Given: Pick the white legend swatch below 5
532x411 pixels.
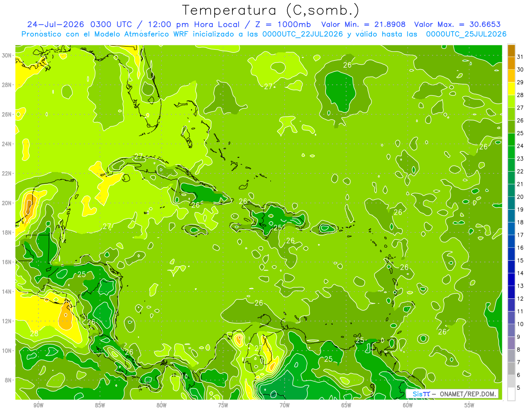Looking at the screenshot, I should pos(512,394).
